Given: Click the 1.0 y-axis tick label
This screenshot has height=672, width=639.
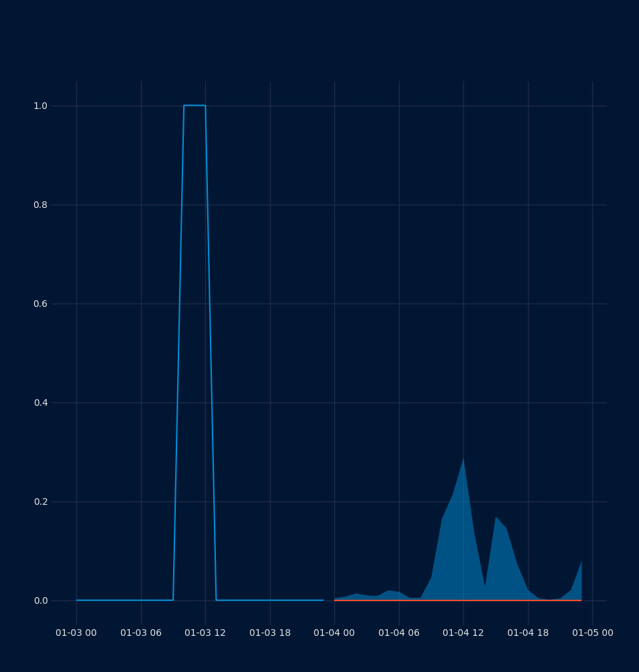Looking at the screenshot, I should 41,106.
